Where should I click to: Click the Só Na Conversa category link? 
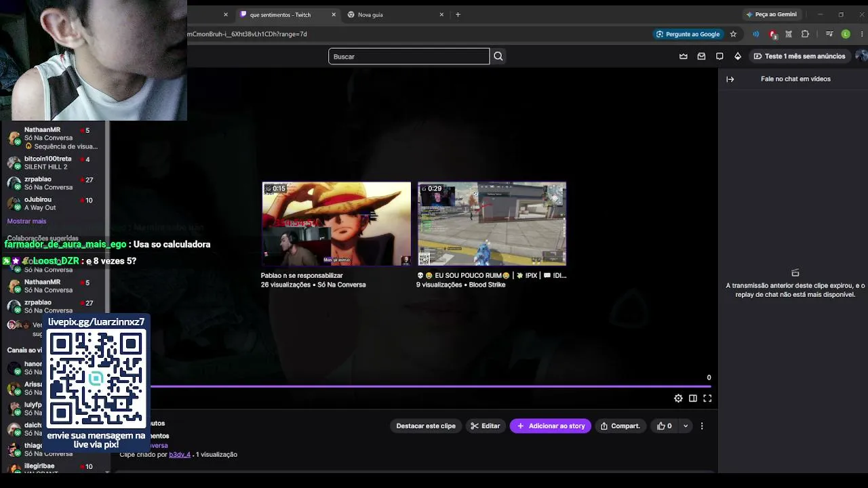[x=341, y=285]
